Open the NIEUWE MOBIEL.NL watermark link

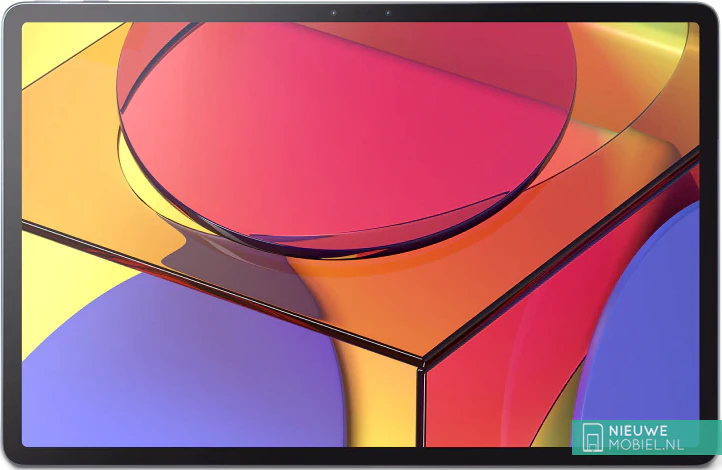(x=655, y=438)
